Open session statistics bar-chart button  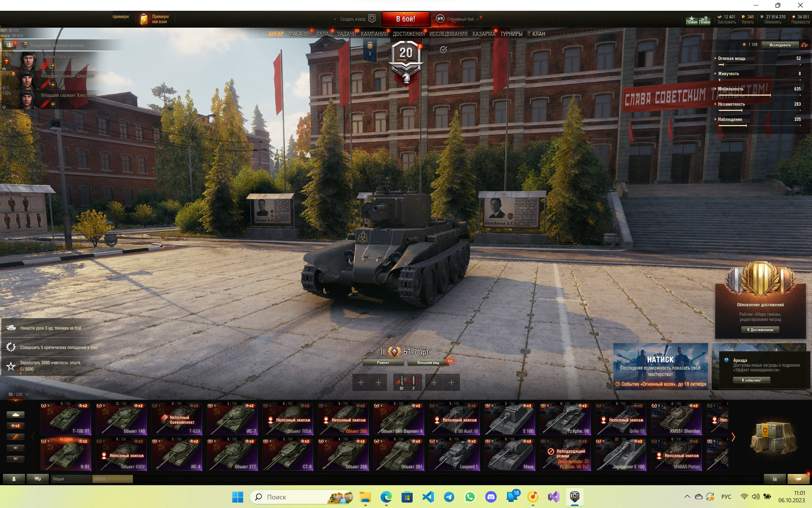(x=775, y=479)
